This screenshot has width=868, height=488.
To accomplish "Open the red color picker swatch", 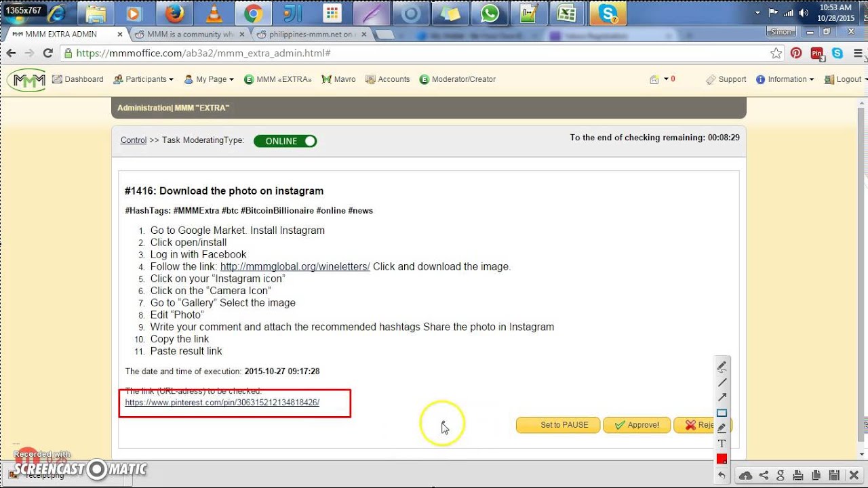I will (722, 459).
